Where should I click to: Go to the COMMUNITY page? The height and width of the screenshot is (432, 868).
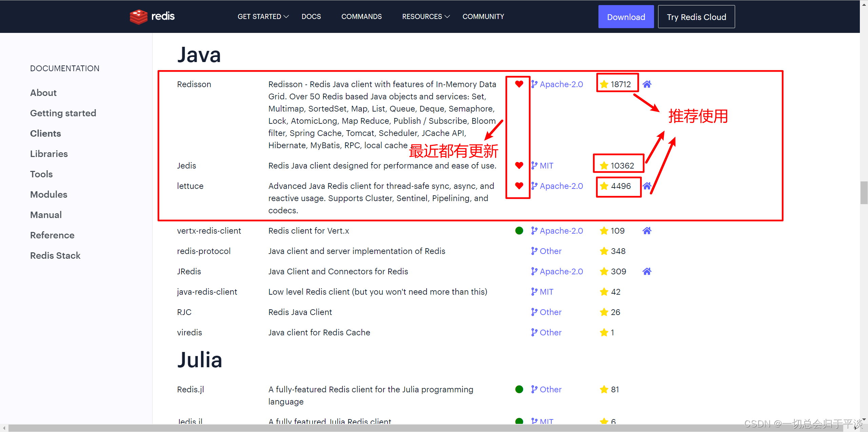pos(483,17)
